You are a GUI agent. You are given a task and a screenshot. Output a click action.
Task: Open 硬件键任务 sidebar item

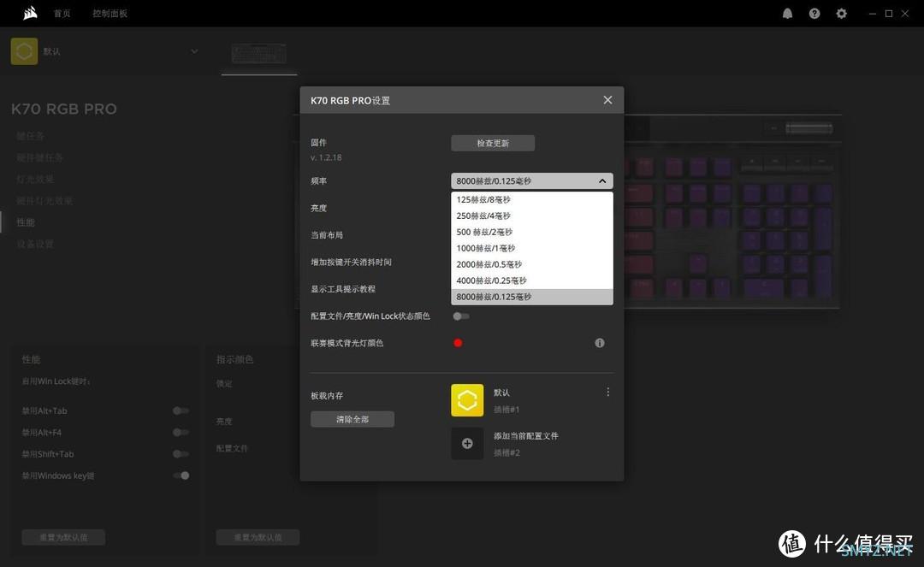pyautogui.click(x=39, y=157)
